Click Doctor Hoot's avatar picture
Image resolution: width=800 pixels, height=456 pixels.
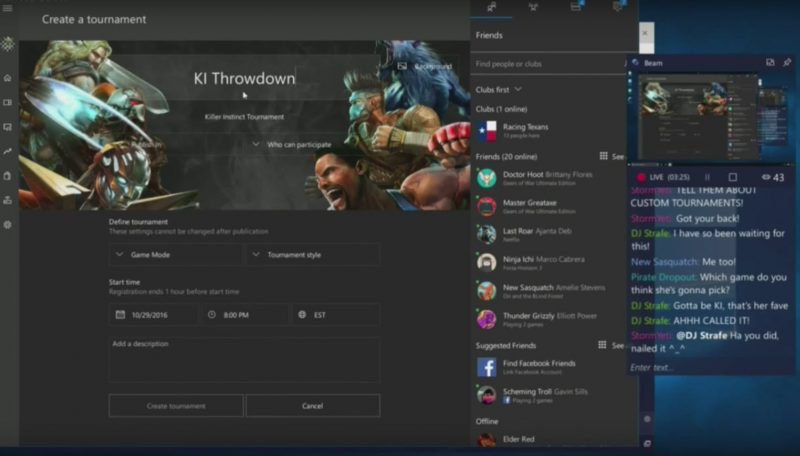click(487, 179)
